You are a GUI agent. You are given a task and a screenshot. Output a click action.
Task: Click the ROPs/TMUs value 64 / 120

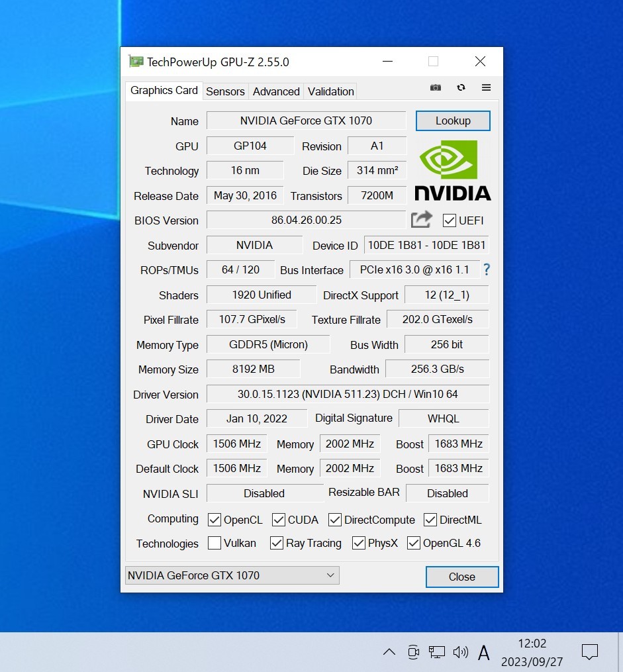[x=240, y=269]
